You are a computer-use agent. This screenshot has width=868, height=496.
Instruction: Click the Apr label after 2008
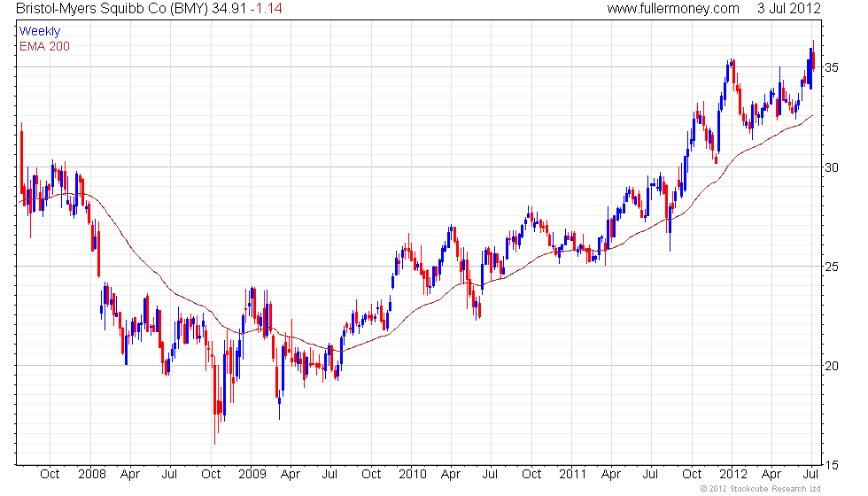click(x=130, y=475)
